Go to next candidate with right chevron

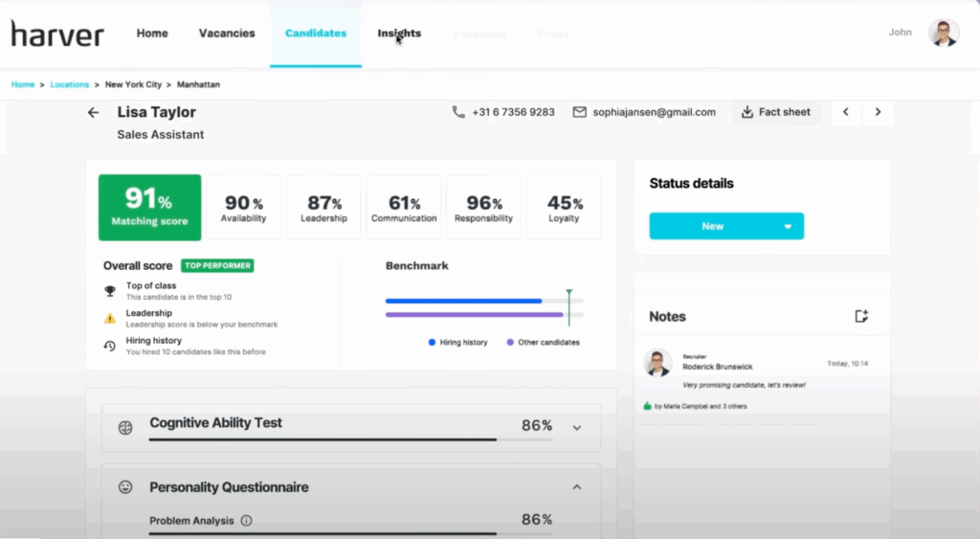click(x=878, y=112)
